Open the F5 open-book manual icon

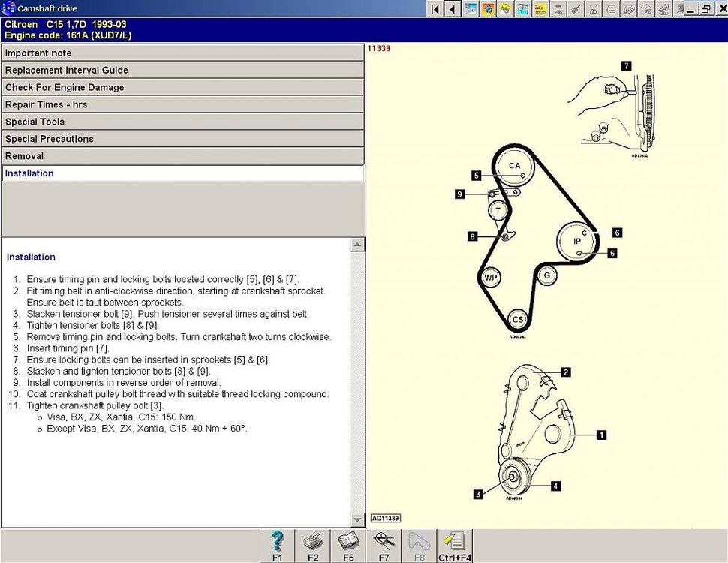(348, 546)
